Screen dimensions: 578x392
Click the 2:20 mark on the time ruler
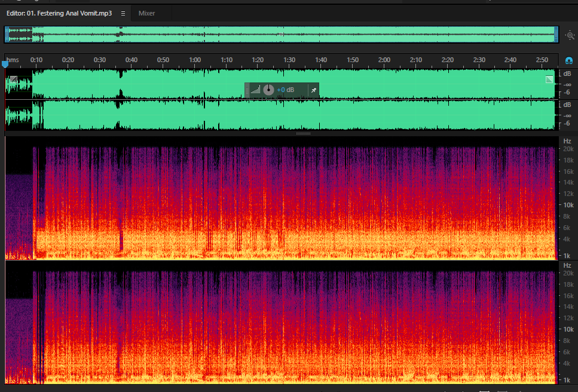tap(448, 60)
